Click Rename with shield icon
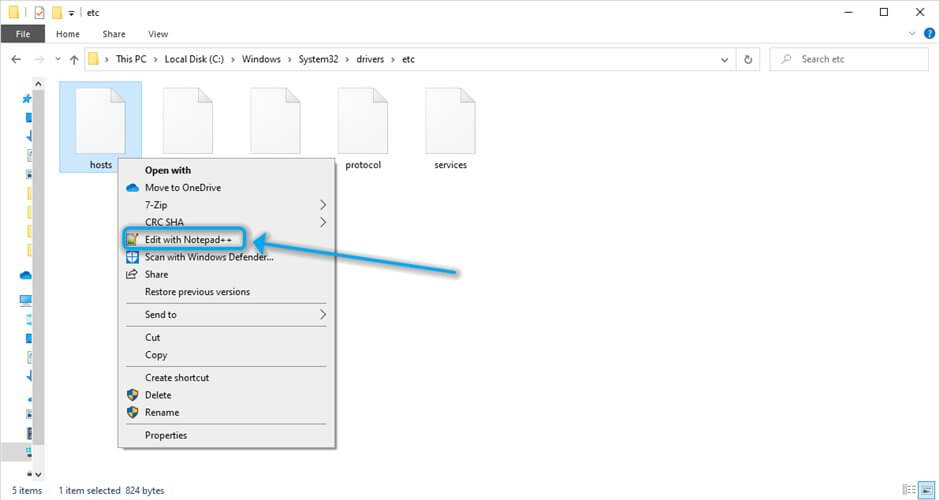939x500 pixels. [162, 413]
